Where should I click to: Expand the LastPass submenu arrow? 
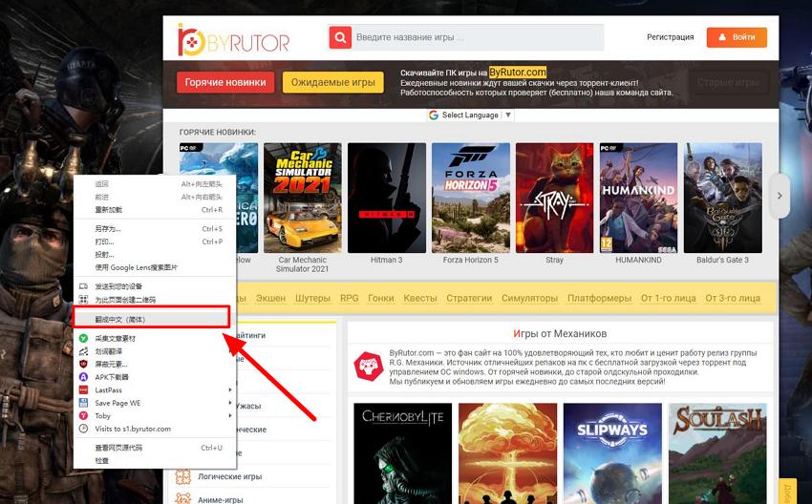(229, 390)
